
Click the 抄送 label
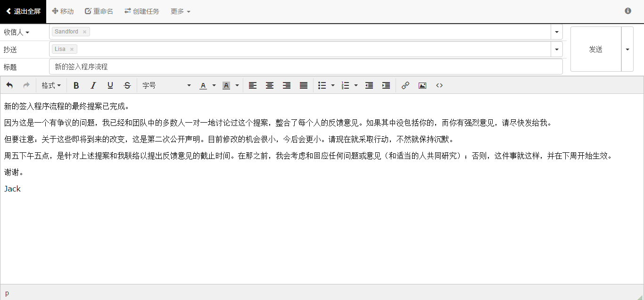(x=10, y=50)
